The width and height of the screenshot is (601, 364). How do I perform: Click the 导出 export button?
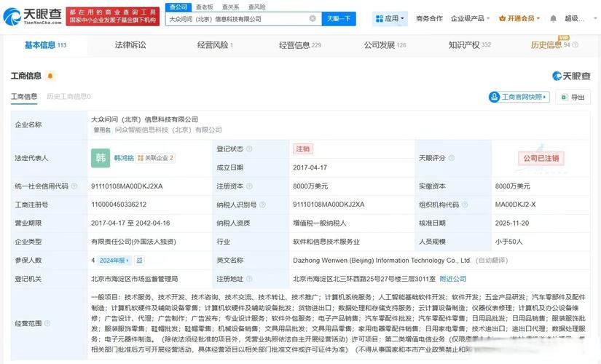tap(573, 97)
